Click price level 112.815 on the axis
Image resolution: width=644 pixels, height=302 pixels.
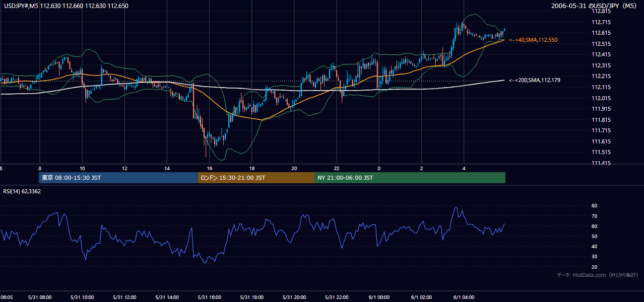point(601,11)
